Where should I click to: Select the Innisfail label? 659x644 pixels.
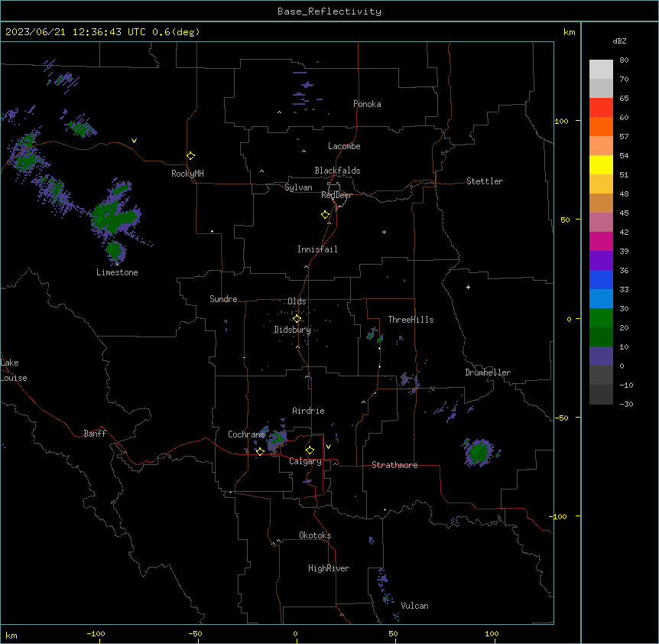pyautogui.click(x=317, y=249)
